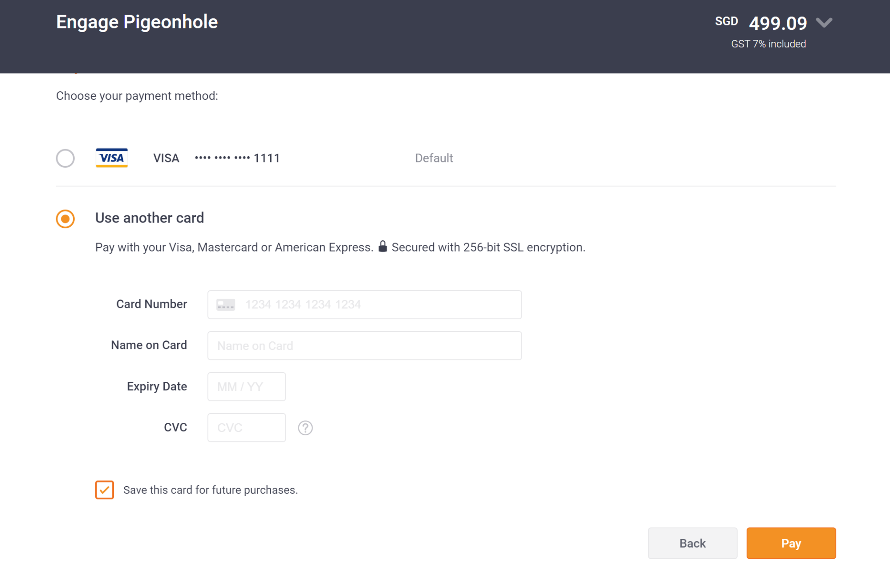Screen dimensions: 890x588
Task: Select the Use another card radio button
Action: point(65,219)
